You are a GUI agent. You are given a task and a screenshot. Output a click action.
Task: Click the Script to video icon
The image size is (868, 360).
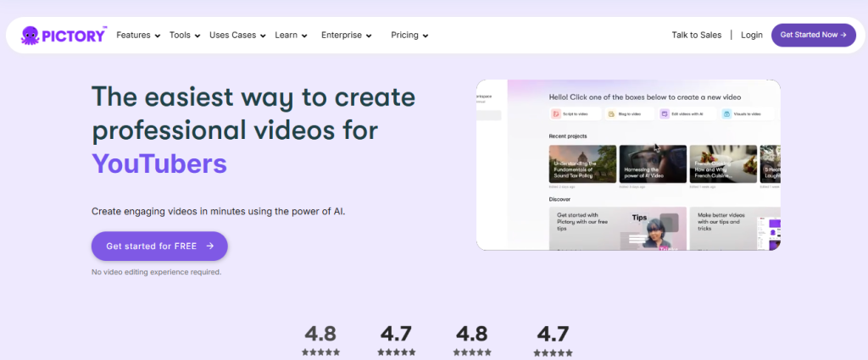pos(556,114)
